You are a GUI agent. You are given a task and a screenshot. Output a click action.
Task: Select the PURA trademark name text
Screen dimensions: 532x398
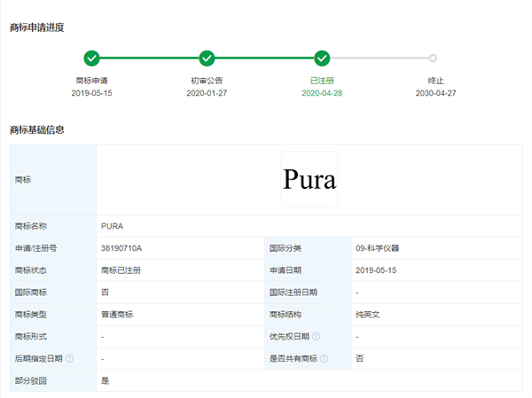[x=113, y=226]
